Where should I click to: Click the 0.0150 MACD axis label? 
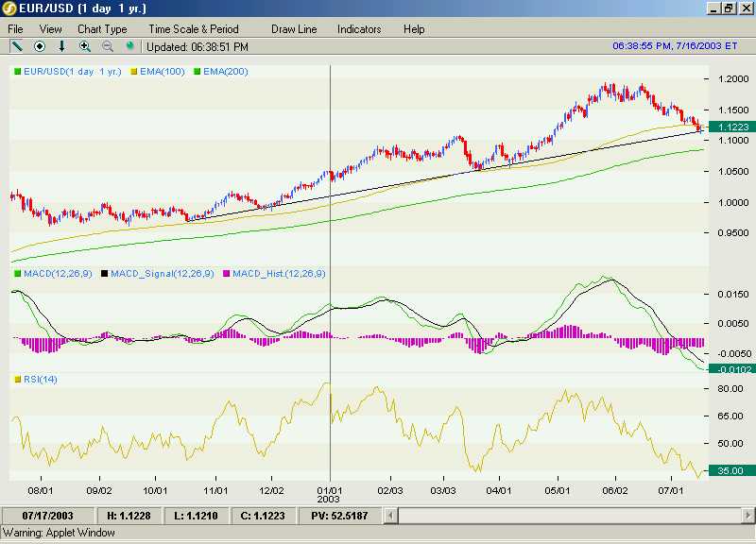[x=733, y=294]
